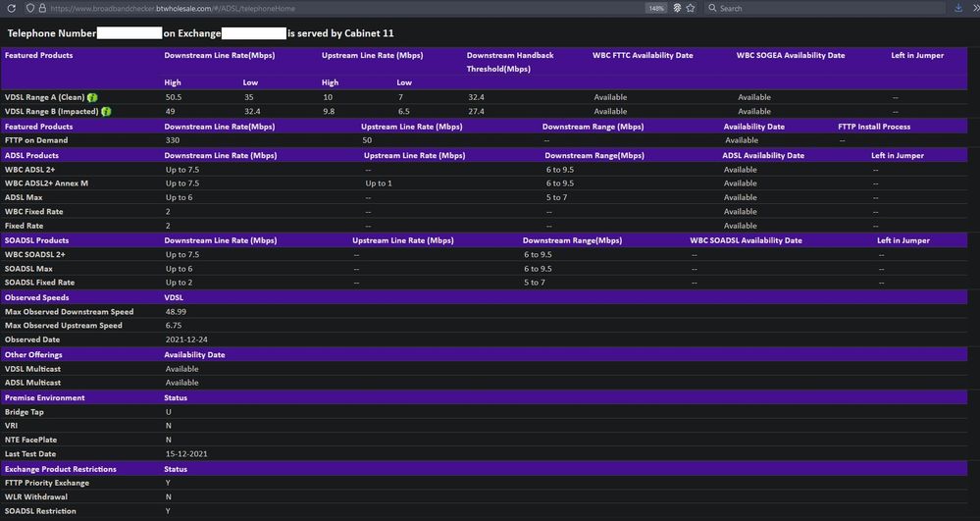The width and height of the screenshot is (980, 521).
Task: Open the tracking protection shield icon
Action: pyautogui.click(x=30, y=8)
